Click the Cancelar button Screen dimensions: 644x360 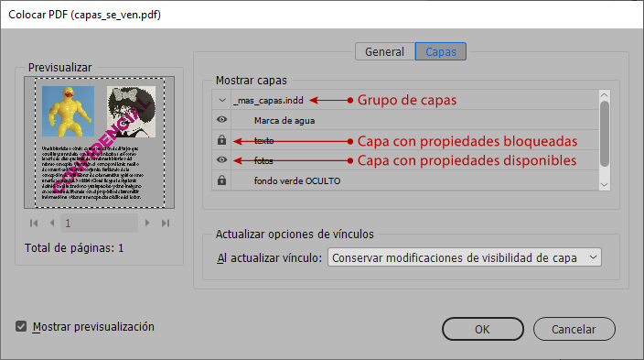pyautogui.click(x=574, y=329)
